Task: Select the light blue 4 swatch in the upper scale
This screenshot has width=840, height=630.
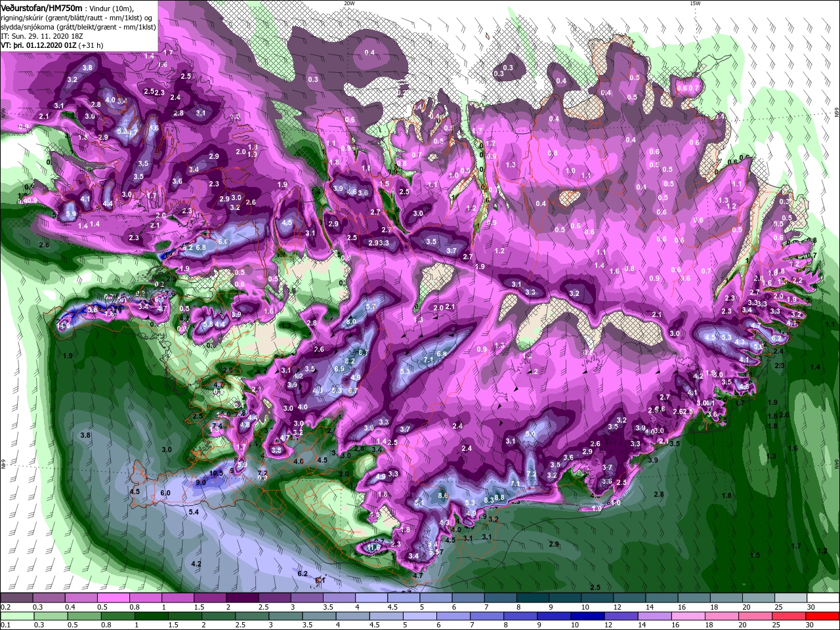Action: (371, 598)
